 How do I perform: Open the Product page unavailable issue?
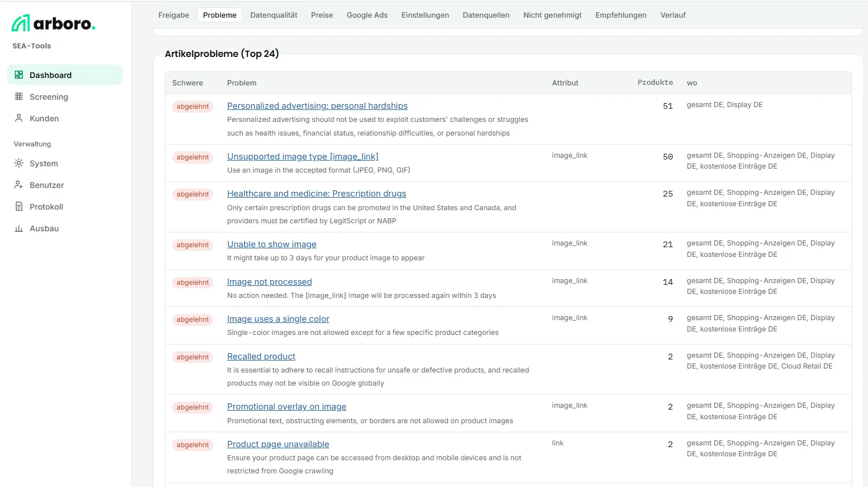click(278, 444)
